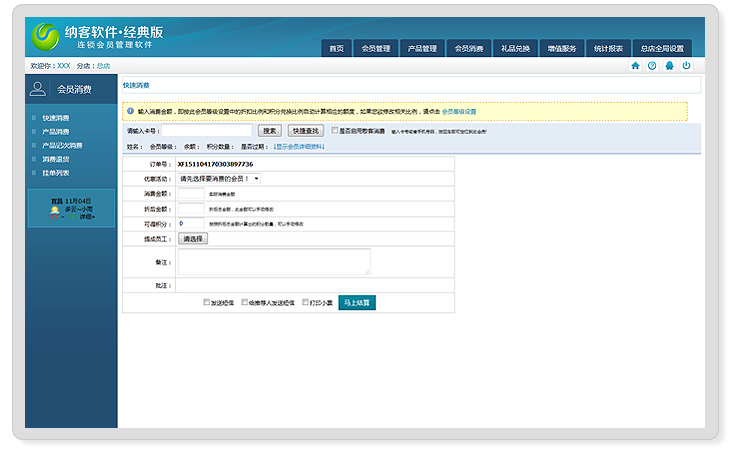Click the member avatar icon beside 会员消费
Viewport: 730px width, 450px height.
(x=38, y=89)
